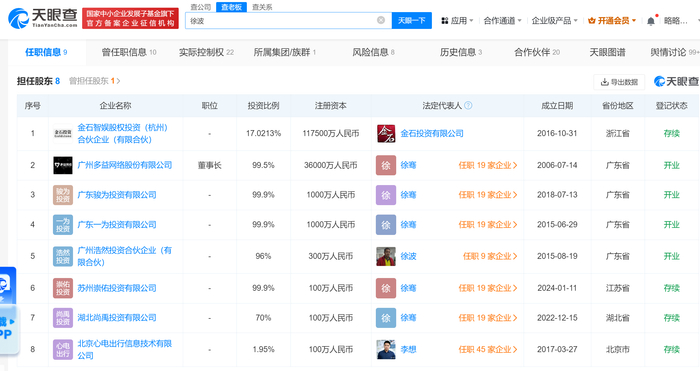Open 李想's photo in the 北京心电出行 row
This screenshot has width=700, height=371.
click(386, 350)
